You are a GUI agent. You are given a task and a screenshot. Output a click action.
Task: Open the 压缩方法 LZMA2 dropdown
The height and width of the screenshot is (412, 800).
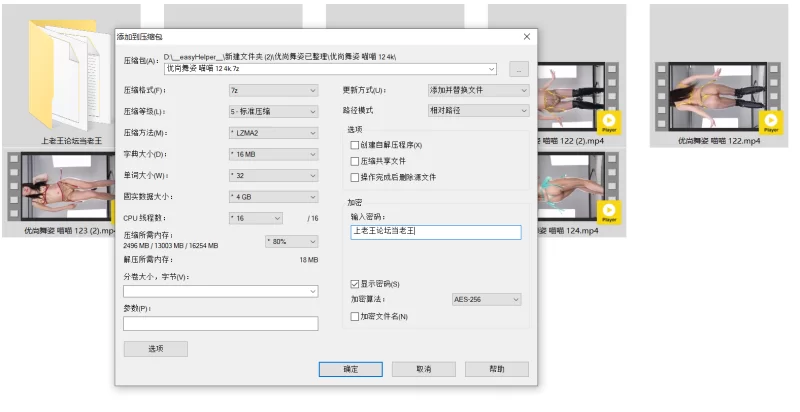(273, 133)
